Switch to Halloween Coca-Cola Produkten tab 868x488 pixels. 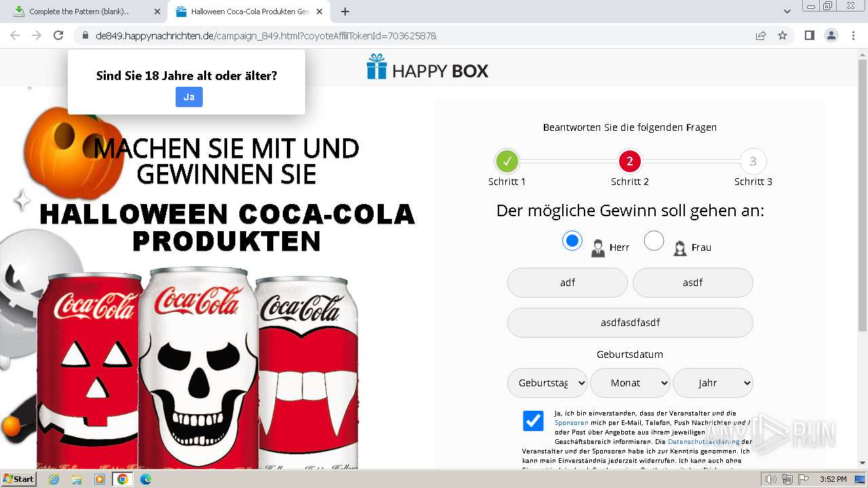(250, 12)
